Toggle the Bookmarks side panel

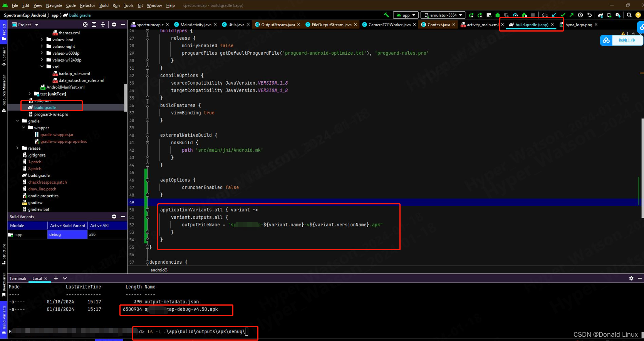click(4, 285)
